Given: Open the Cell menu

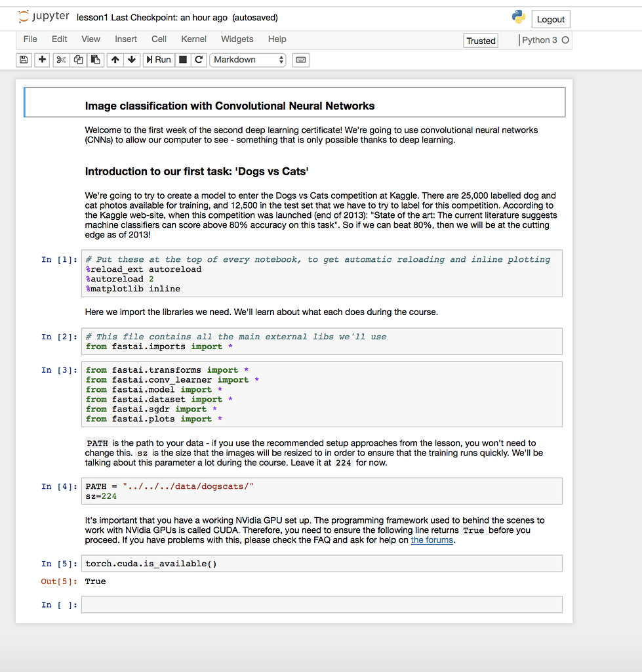Looking at the screenshot, I should point(159,39).
